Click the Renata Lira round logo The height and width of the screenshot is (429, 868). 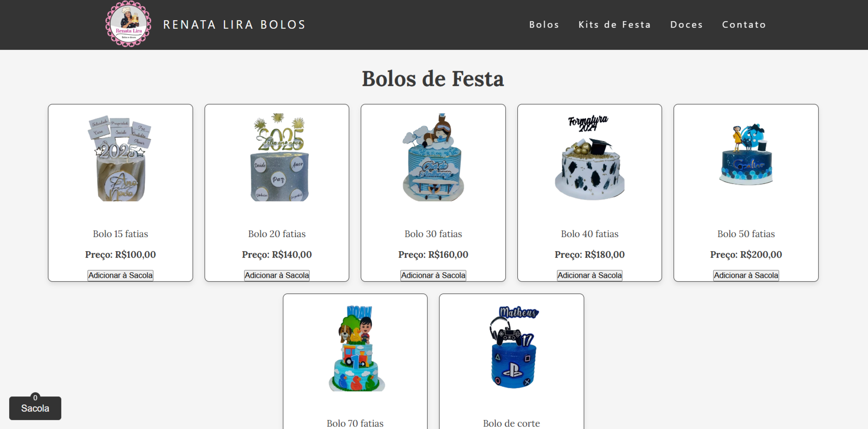tap(128, 24)
